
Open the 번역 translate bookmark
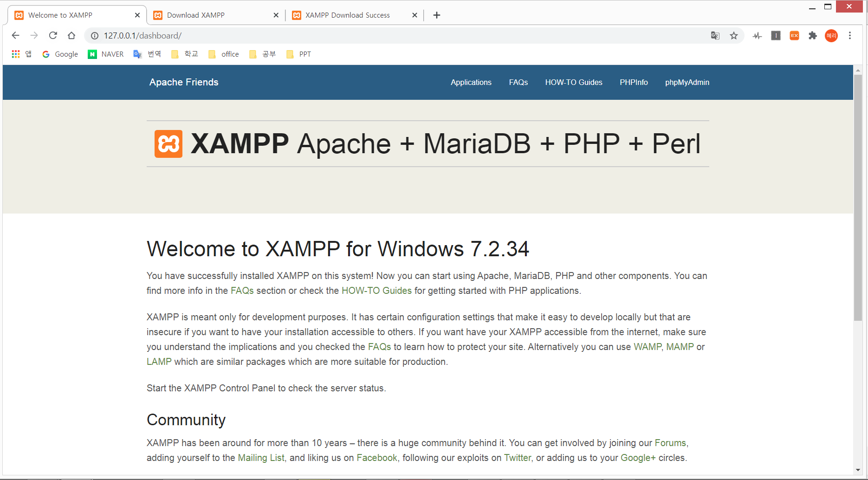click(147, 54)
